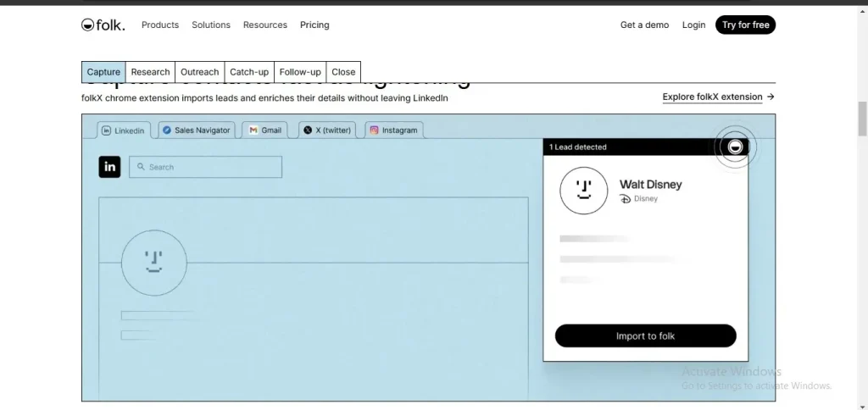
Task: Switch to the Follow-up tab
Action: click(x=300, y=72)
